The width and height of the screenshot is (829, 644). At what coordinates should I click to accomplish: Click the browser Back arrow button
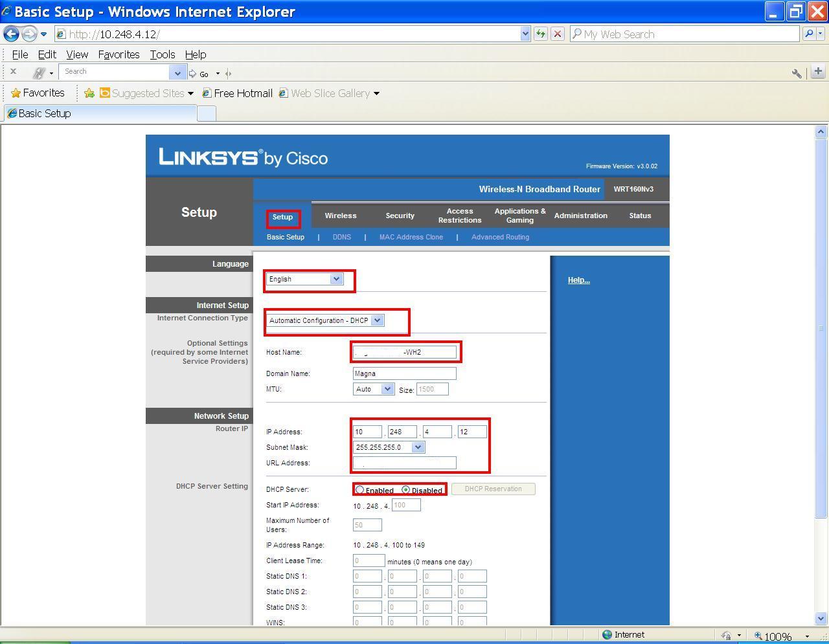point(11,34)
